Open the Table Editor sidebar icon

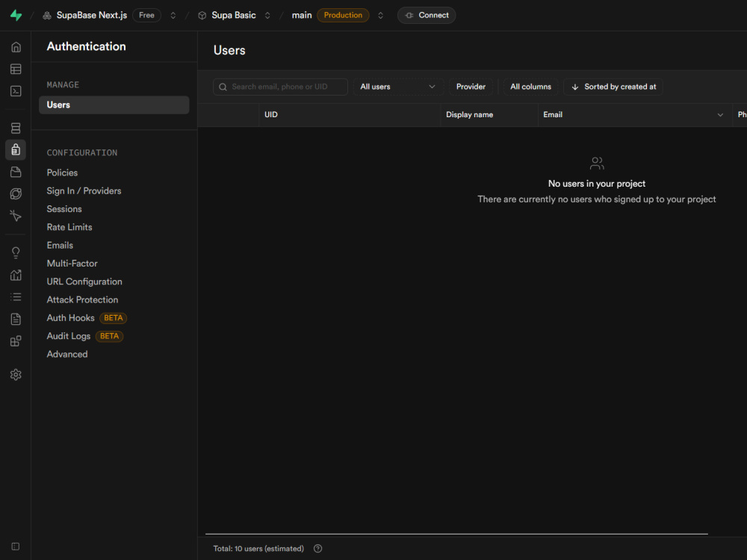coord(16,69)
